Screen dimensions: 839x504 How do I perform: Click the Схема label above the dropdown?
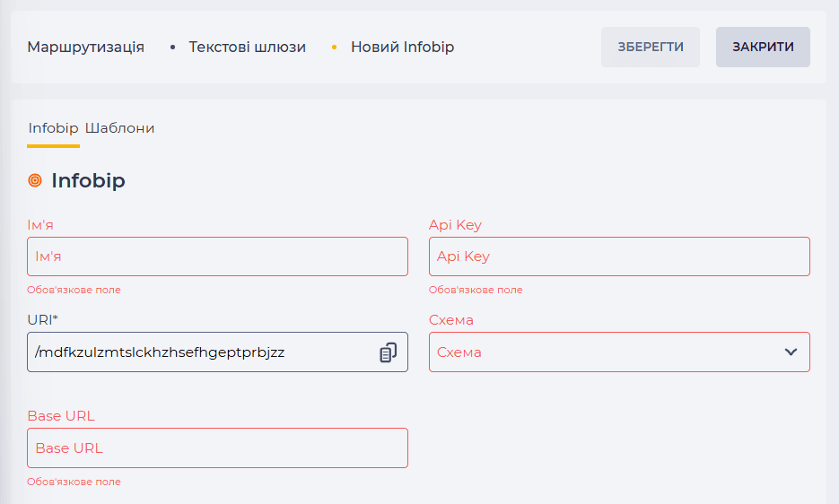[451, 320]
